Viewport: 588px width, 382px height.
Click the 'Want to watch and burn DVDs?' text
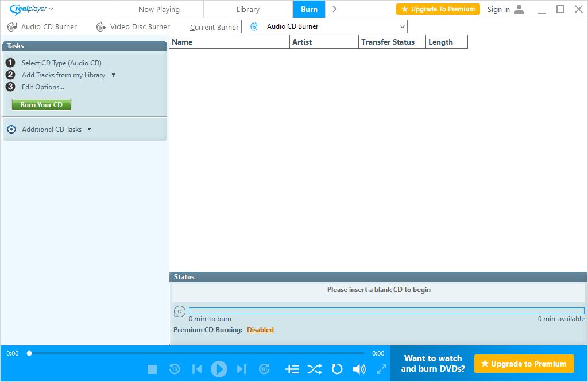pos(433,364)
